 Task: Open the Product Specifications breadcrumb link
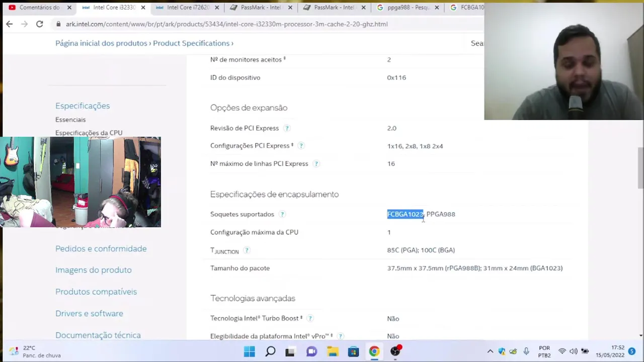[191, 43]
